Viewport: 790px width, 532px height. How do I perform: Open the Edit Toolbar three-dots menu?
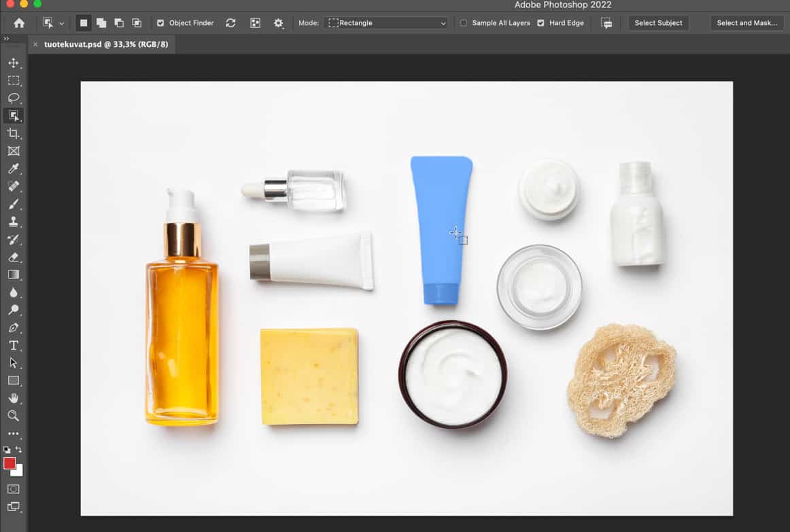point(14,433)
